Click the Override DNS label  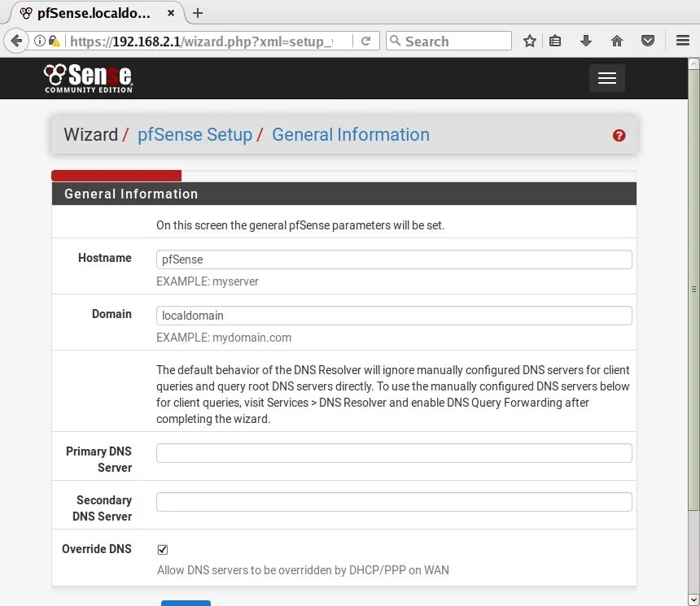tap(96, 549)
